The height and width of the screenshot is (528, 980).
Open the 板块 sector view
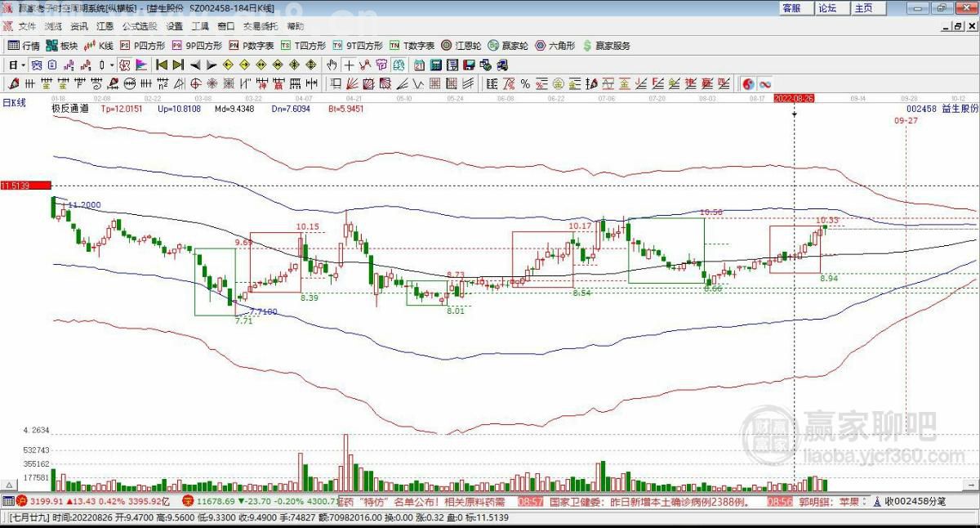[63, 46]
